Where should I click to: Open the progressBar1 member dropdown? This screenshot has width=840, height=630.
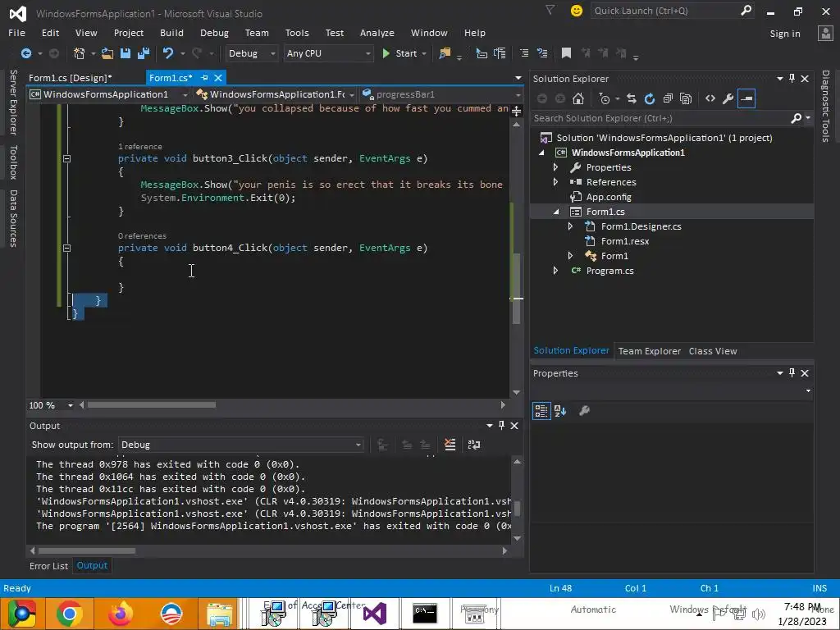pyautogui.click(x=441, y=94)
